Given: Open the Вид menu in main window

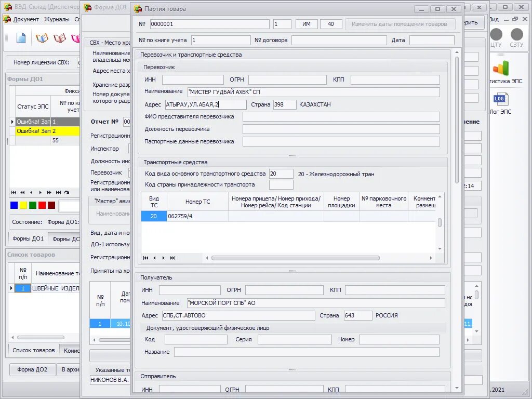Looking at the screenshot, I should (x=494, y=19).
